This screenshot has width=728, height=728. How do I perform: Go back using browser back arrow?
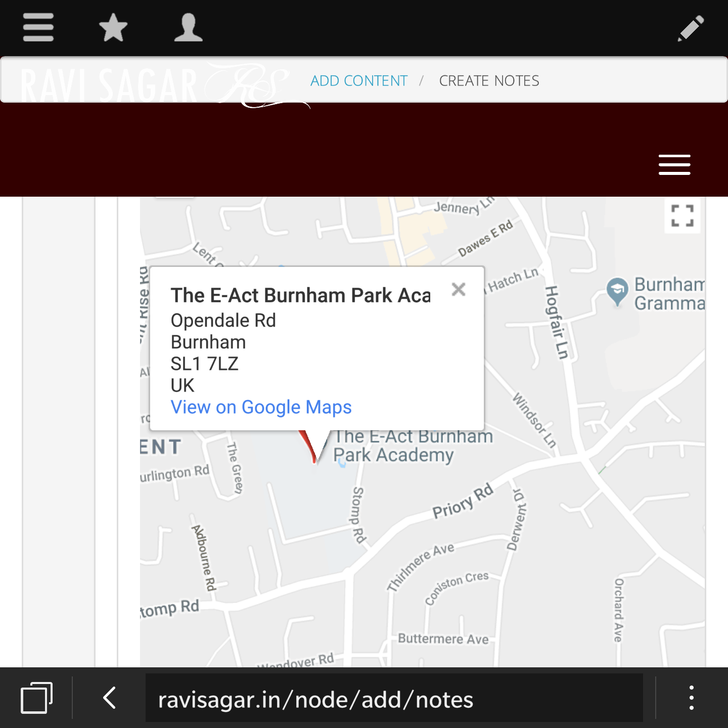[110, 698]
